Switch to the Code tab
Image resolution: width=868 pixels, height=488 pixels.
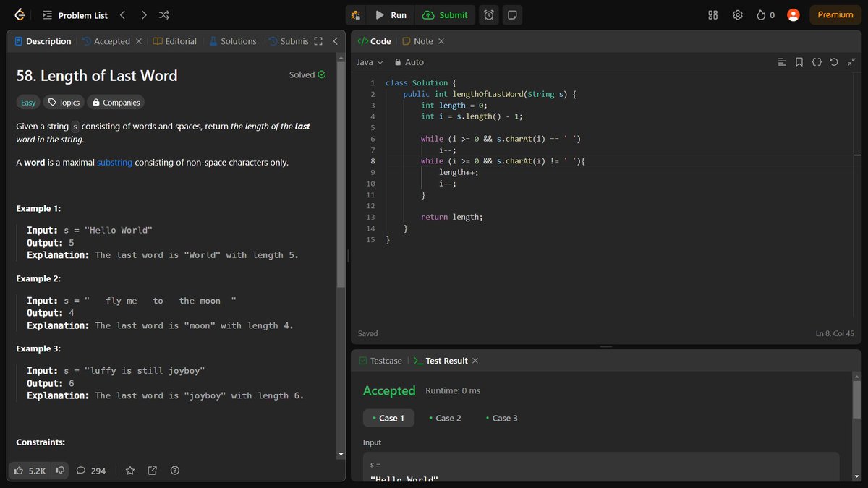tap(374, 41)
